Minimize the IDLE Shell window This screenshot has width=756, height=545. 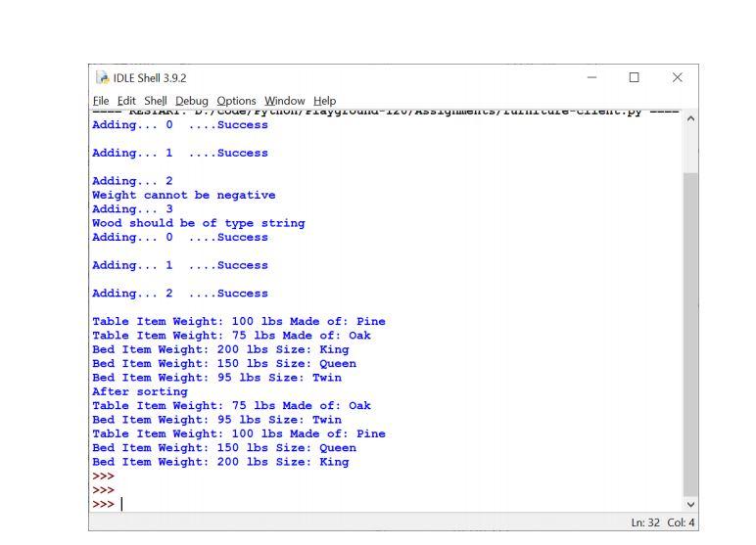pos(592,77)
